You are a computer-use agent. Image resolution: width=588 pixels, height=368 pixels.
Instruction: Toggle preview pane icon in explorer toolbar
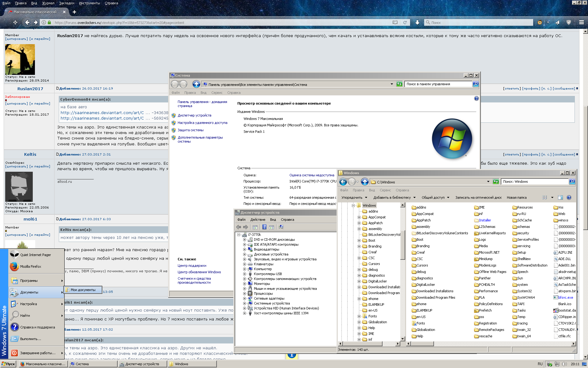(x=560, y=197)
